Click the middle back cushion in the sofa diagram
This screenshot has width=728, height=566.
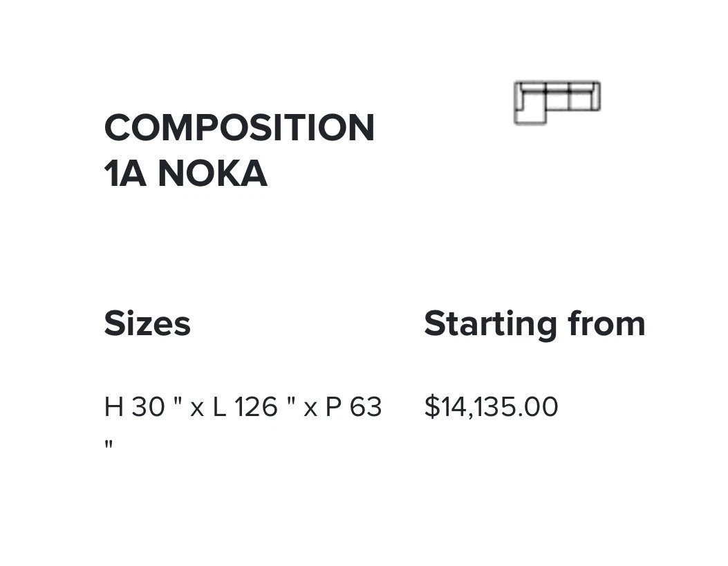tap(557, 88)
